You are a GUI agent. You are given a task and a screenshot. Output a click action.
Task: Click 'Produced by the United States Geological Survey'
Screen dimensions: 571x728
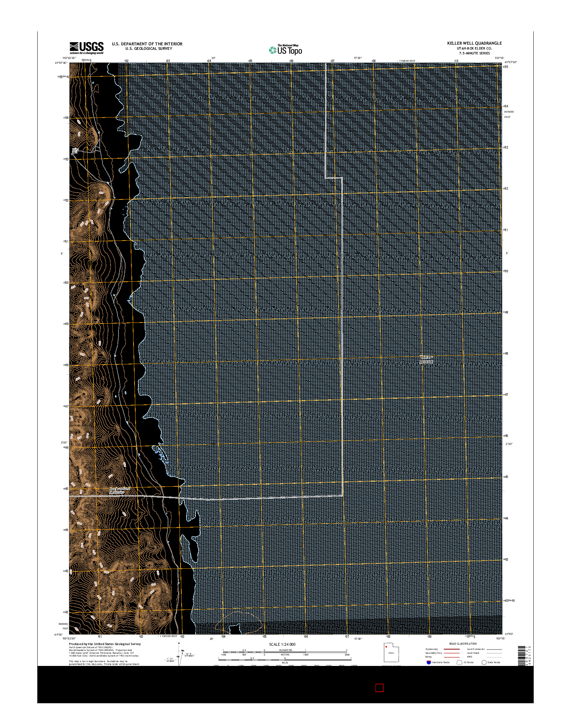(x=105, y=644)
